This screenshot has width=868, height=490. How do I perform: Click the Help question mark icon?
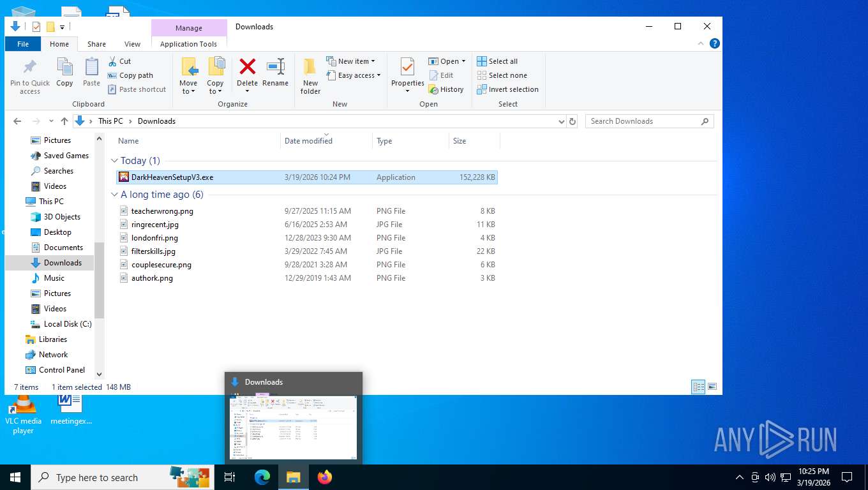(x=715, y=44)
